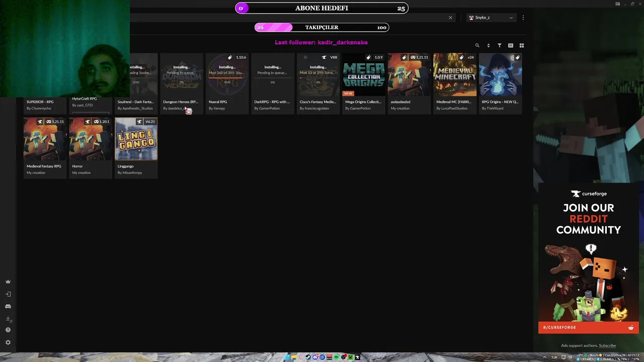Select the RPG Origins modpack thumbnail
This screenshot has width=644, height=362.
(501, 75)
